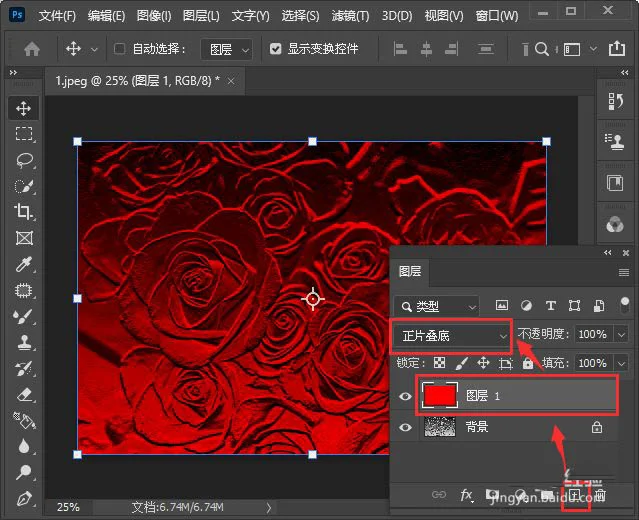
Task: Filter layers by smart object icon
Action: coord(599,305)
